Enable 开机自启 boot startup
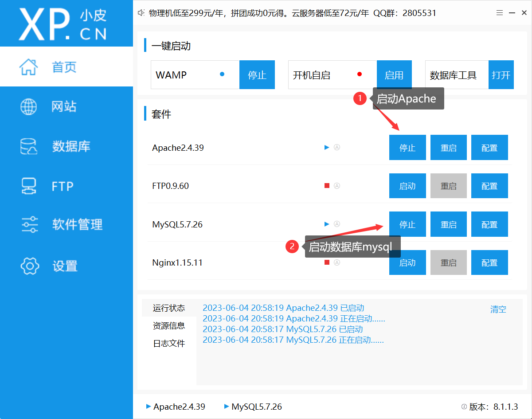The width and height of the screenshot is (532, 419). (x=394, y=75)
